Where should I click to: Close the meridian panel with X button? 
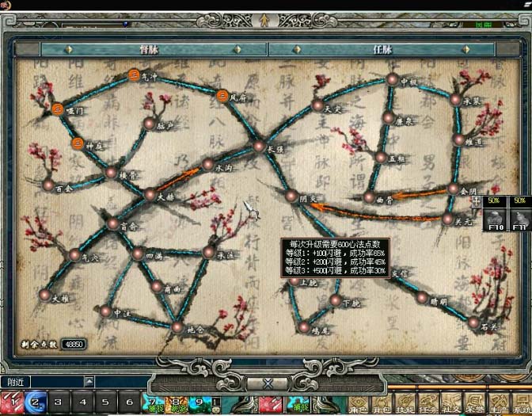(267, 383)
